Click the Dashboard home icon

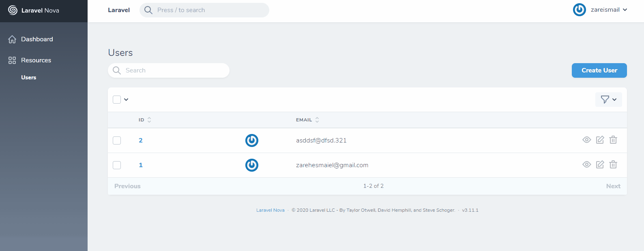12,39
